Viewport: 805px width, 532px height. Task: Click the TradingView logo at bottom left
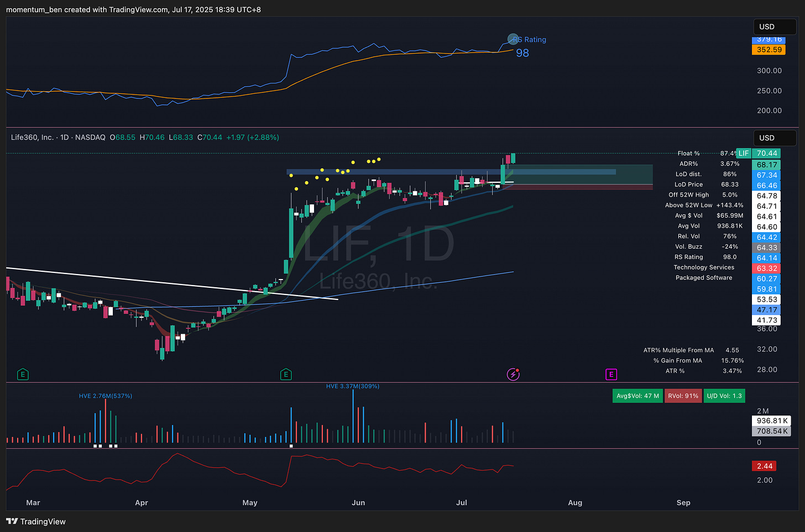point(36,522)
